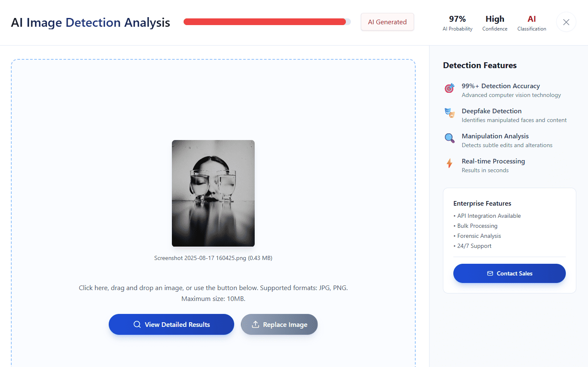
Task: Click the Real-time Processing lightning icon
Action: (450, 163)
